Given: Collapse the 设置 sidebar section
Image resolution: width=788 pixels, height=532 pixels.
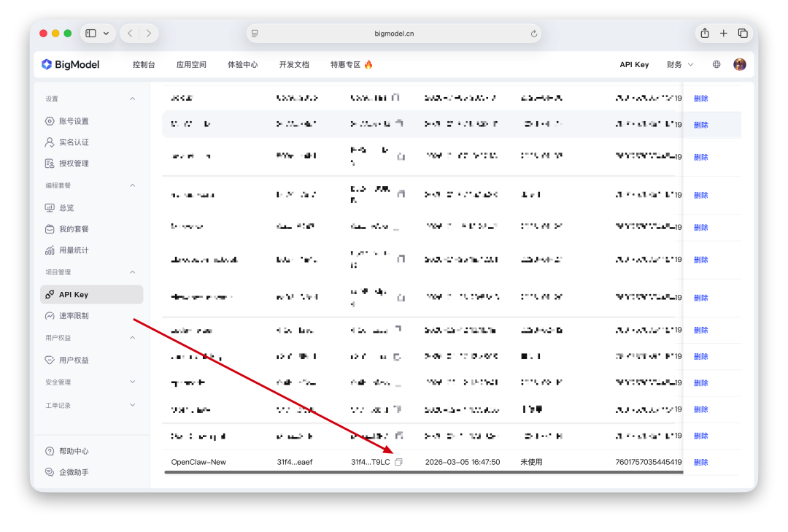Looking at the screenshot, I should [x=132, y=98].
